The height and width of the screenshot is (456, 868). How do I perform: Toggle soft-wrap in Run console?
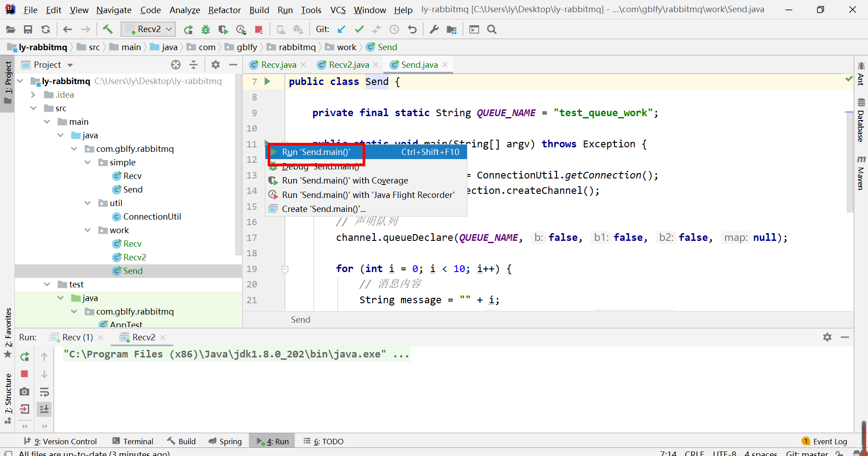click(x=44, y=392)
